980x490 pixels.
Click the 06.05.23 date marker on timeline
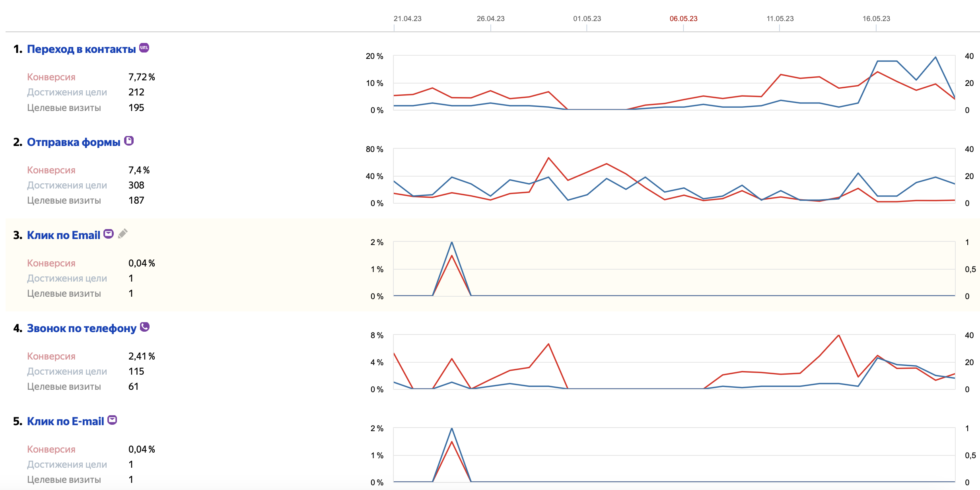click(x=683, y=19)
